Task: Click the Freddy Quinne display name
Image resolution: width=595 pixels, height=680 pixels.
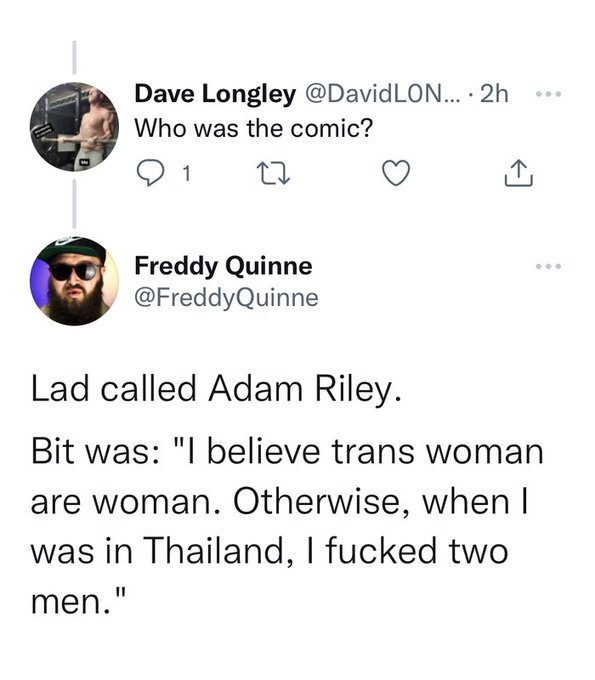Action: click(x=223, y=266)
